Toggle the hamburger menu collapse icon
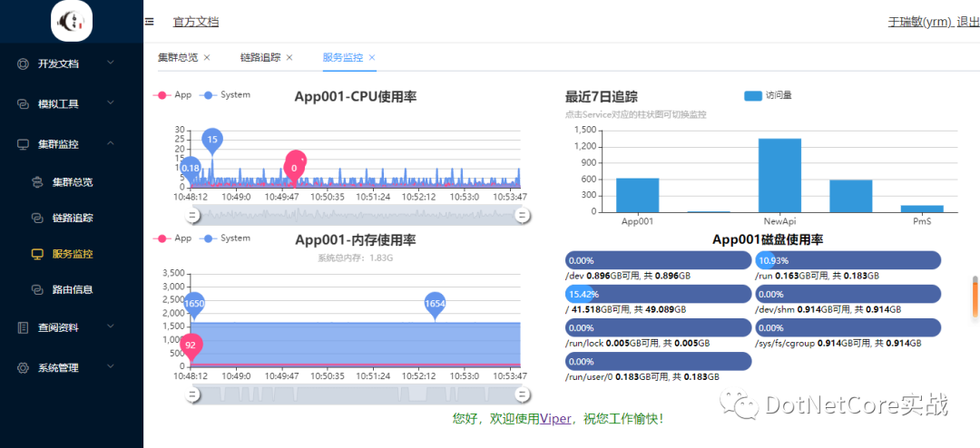980x448 pixels. (x=150, y=22)
